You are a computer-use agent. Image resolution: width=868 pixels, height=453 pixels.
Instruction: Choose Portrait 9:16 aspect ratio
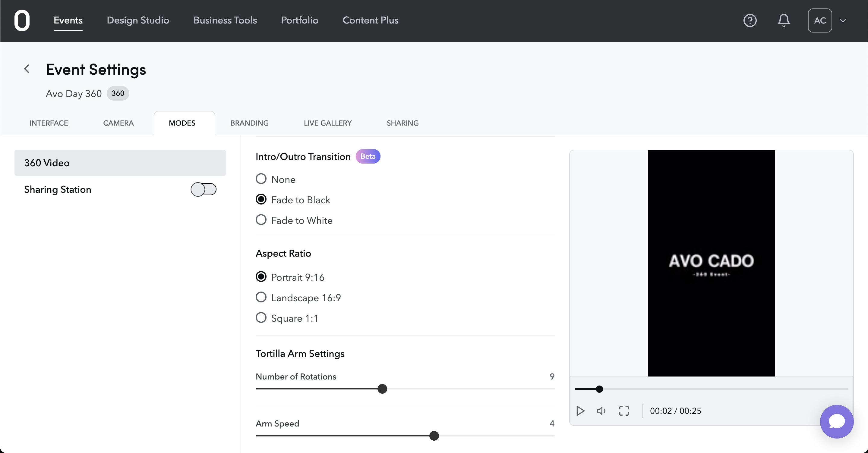click(261, 276)
